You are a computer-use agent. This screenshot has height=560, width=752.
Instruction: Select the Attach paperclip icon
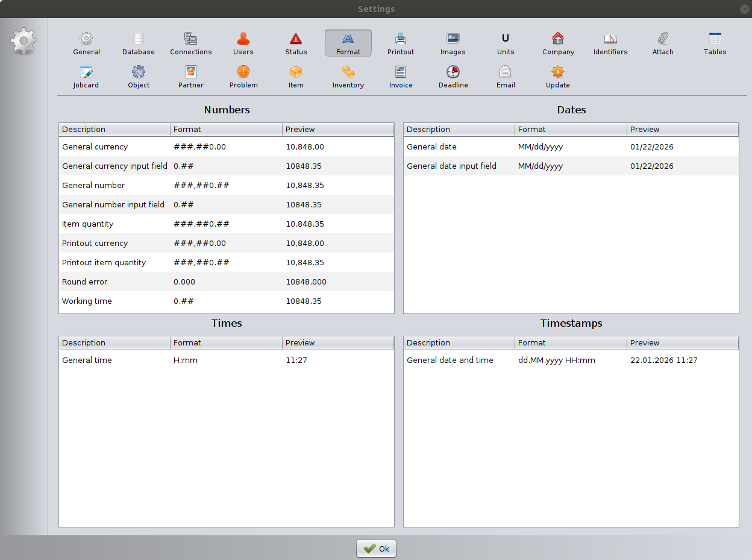[x=663, y=39]
